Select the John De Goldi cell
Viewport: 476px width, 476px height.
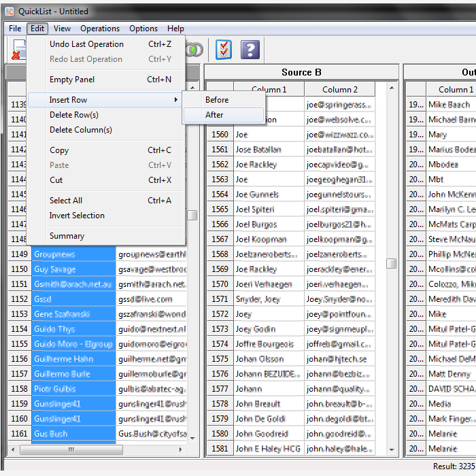click(269, 419)
